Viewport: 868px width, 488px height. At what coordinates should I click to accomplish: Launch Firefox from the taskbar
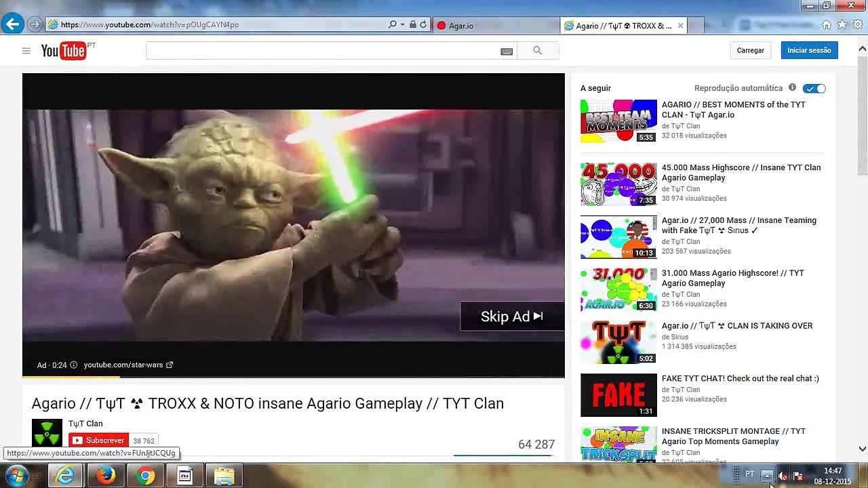(105, 476)
